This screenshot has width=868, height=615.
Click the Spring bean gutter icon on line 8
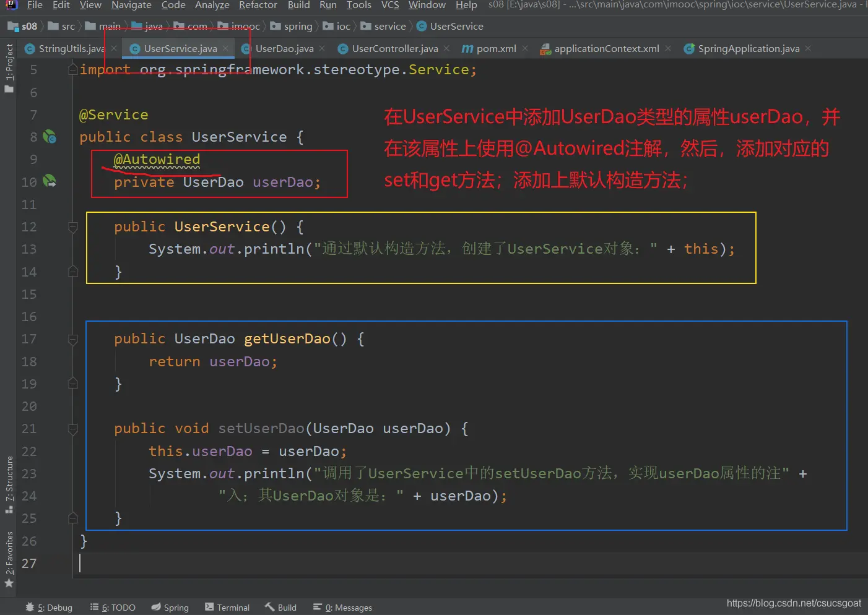(x=50, y=137)
